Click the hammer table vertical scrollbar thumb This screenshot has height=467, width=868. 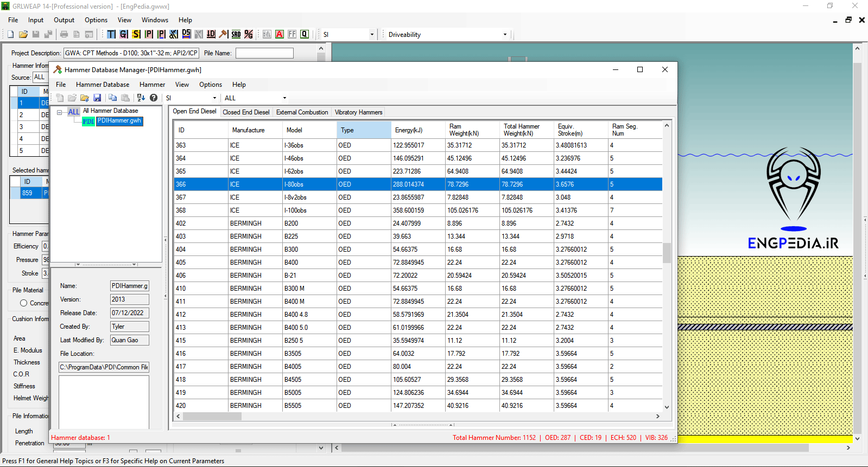(x=667, y=253)
